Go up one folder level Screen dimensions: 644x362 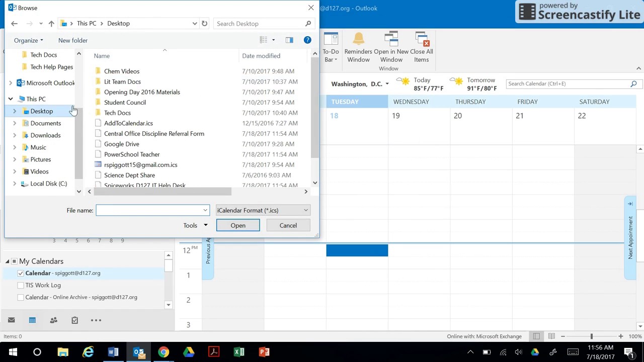point(51,24)
